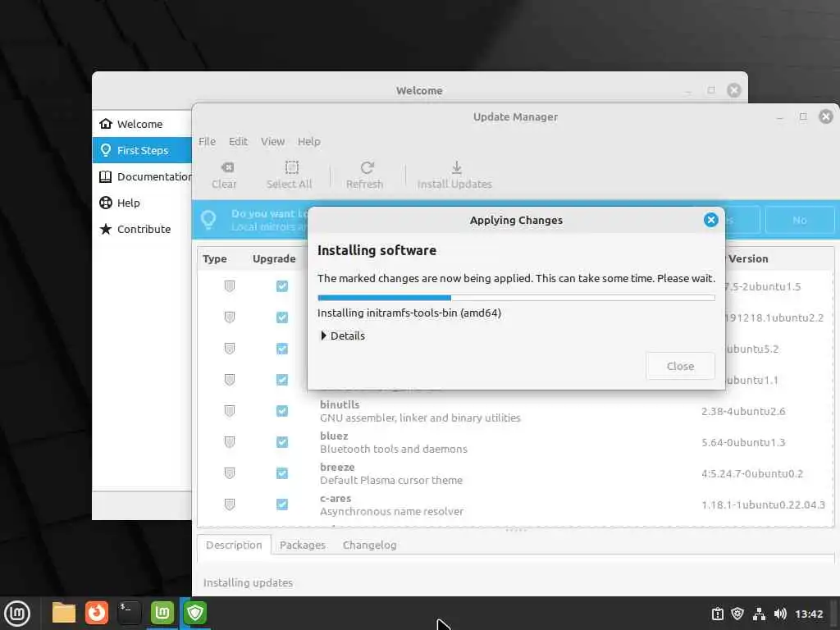Switch to the Changelog tab
The image size is (840, 630).
click(x=370, y=545)
